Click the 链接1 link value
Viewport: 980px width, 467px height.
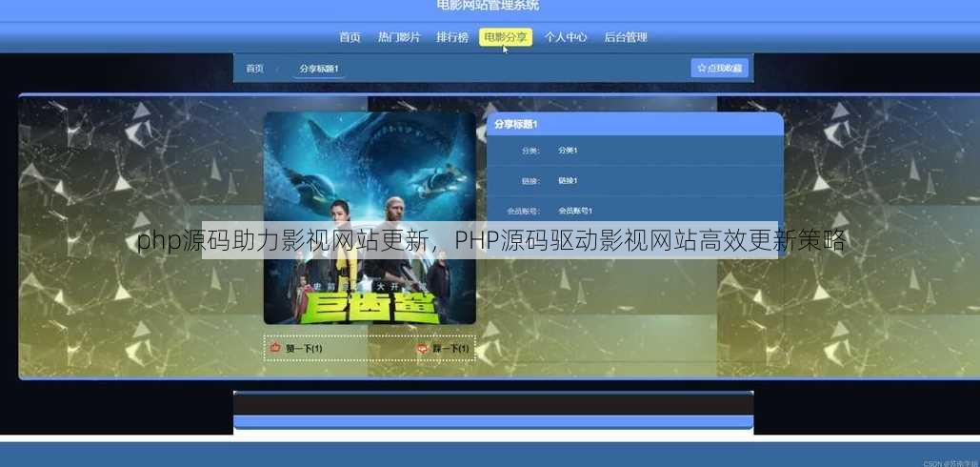pyautogui.click(x=569, y=181)
